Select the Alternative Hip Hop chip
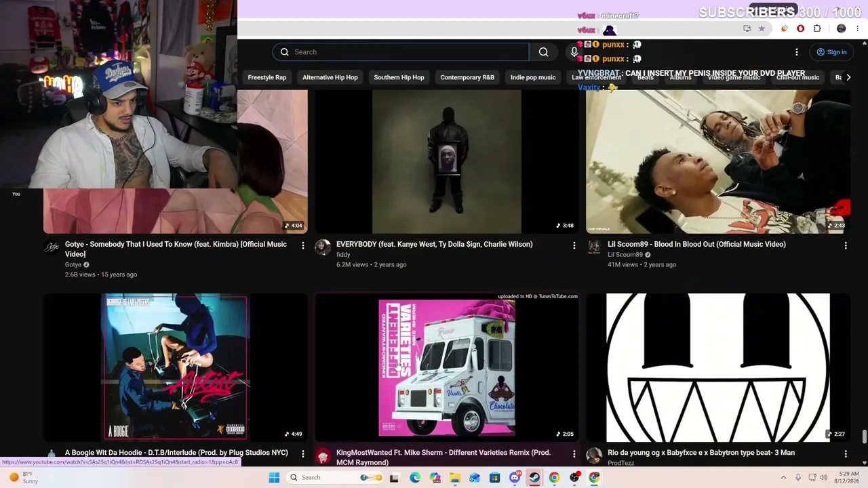 pyautogui.click(x=330, y=77)
